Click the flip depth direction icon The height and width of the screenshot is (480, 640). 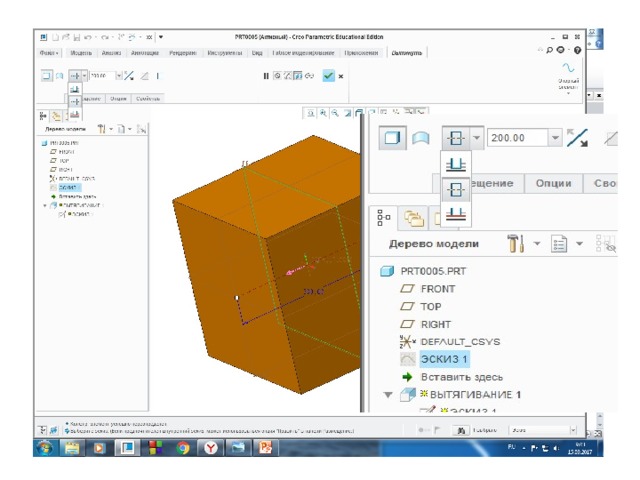tap(577, 138)
